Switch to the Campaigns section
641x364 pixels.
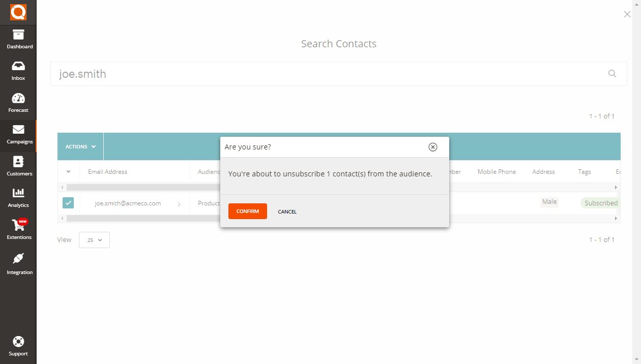click(x=18, y=134)
